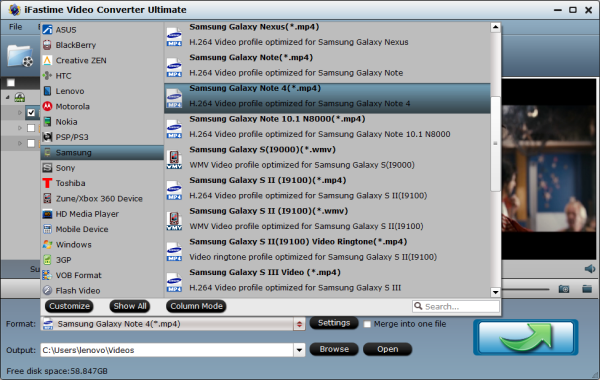Image resolution: width=600 pixels, height=380 pixels.
Task: Open the Format dropdown arrow
Action: pos(299,324)
